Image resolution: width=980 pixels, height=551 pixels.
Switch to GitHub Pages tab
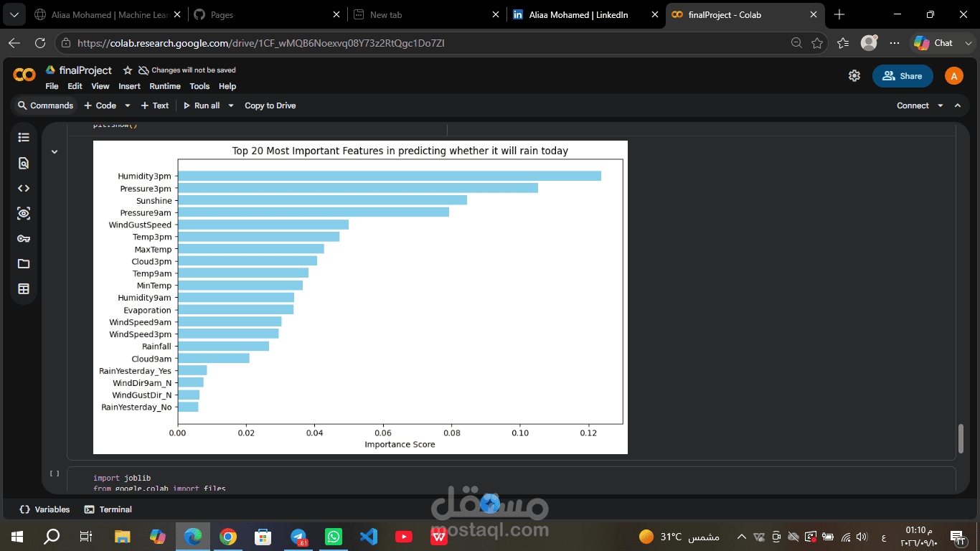pyautogui.click(x=265, y=14)
